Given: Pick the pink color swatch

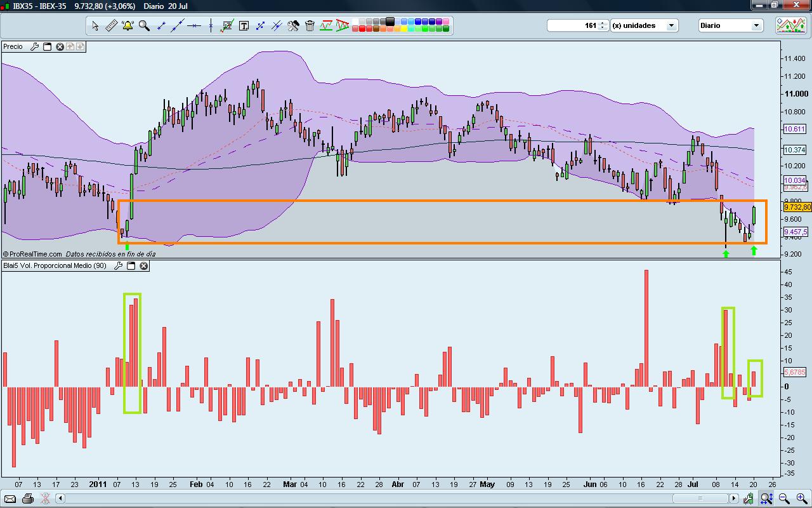Looking at the screenshot, I should coord(446,22).
